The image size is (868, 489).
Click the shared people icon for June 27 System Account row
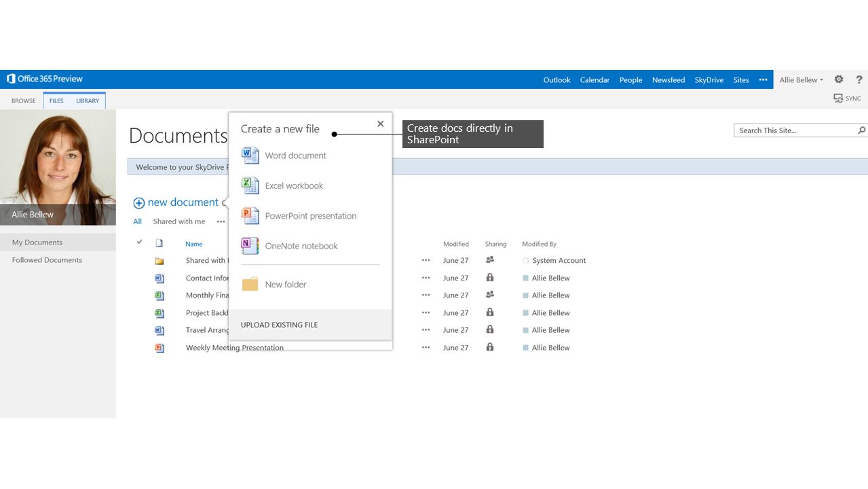point(490,260)
